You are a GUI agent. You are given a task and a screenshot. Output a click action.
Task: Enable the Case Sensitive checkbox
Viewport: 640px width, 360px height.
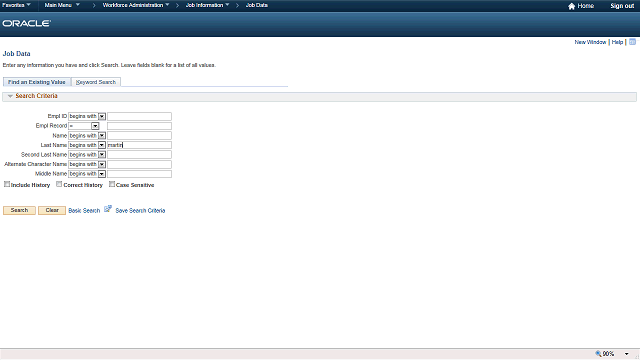coord(112,184)
